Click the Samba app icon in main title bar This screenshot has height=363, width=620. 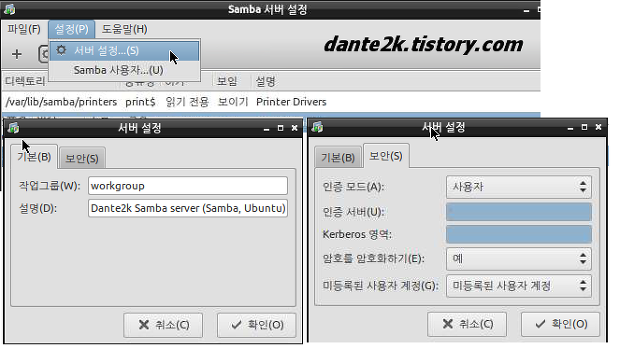9,9
